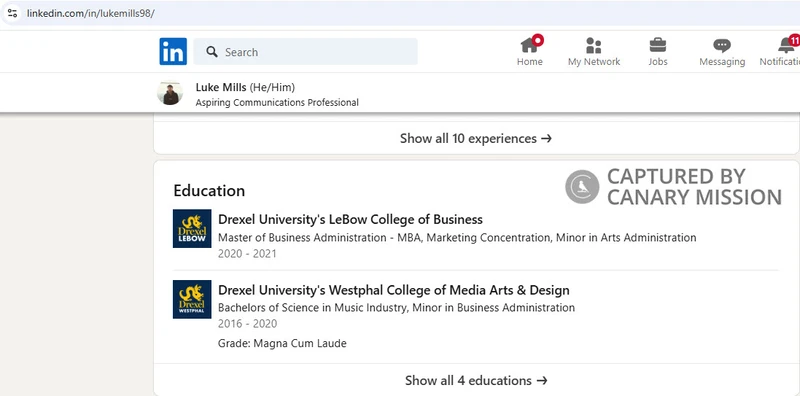Show all 4 educations
The height and width of the screenshot is (396, 800).
tap(476, 380)
